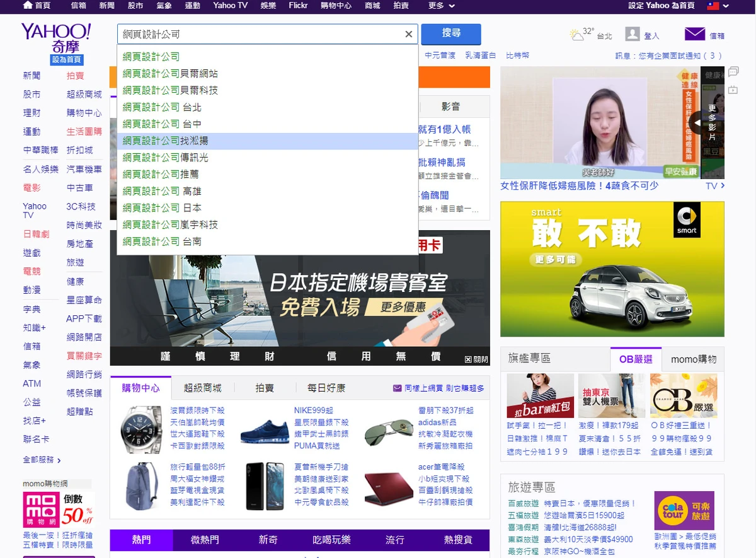Select suggestion 網頁設計公司推薦

pyautogui.click(x=268, y=174)
